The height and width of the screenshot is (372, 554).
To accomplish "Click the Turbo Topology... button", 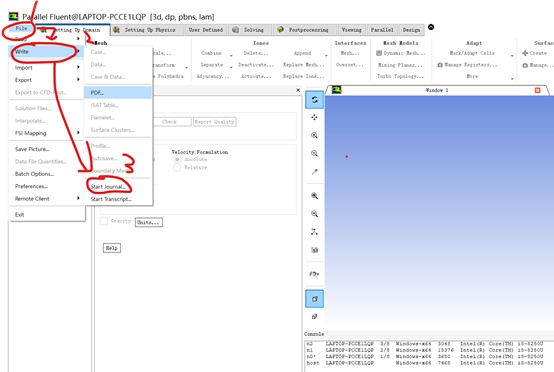I will click(x=400, y=76).
